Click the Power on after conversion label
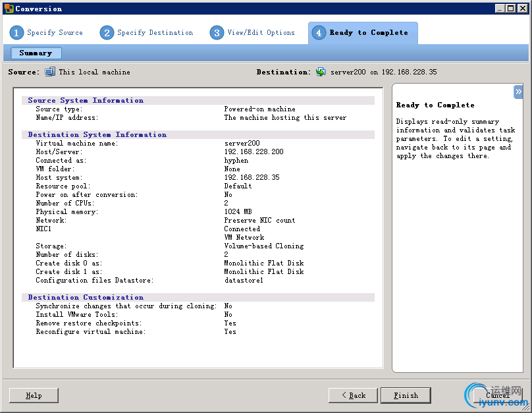532x413 pixels. pos(87,194)
